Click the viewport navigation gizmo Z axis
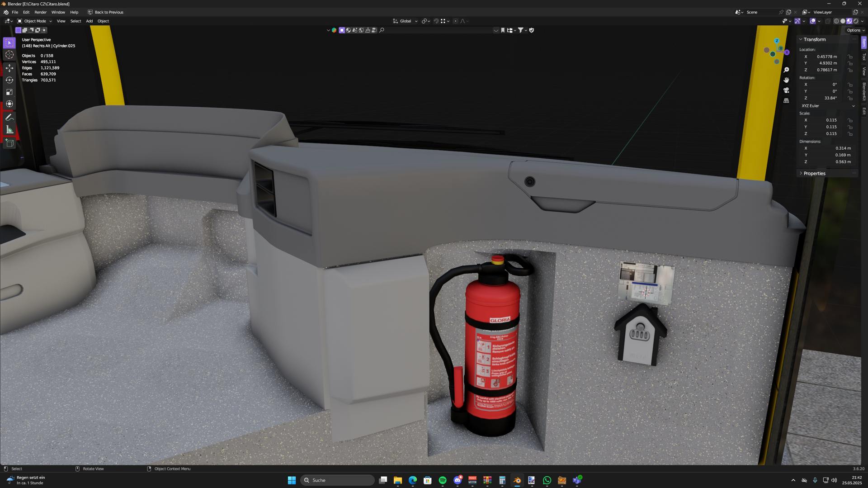Viewport: 868px width, 488px height. point(777,41)
